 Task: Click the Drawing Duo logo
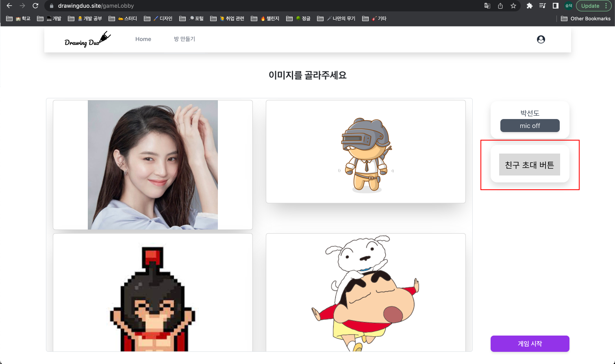click(87, 39)
